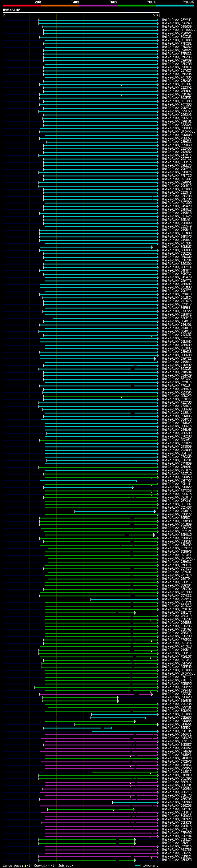The width and height of the screenshot is (197, 868).
Task: Select hit label UniRef100_B9GFU1
Action: tap(177, 121)
